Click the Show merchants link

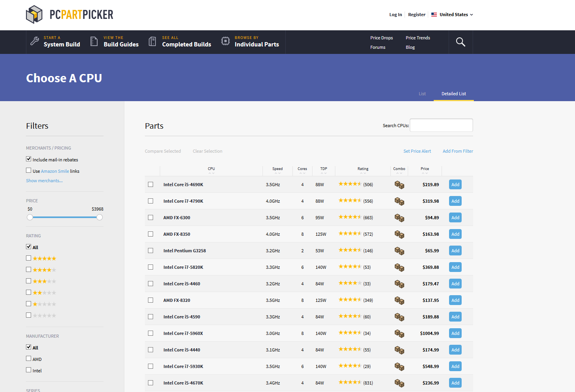[44, 180]
